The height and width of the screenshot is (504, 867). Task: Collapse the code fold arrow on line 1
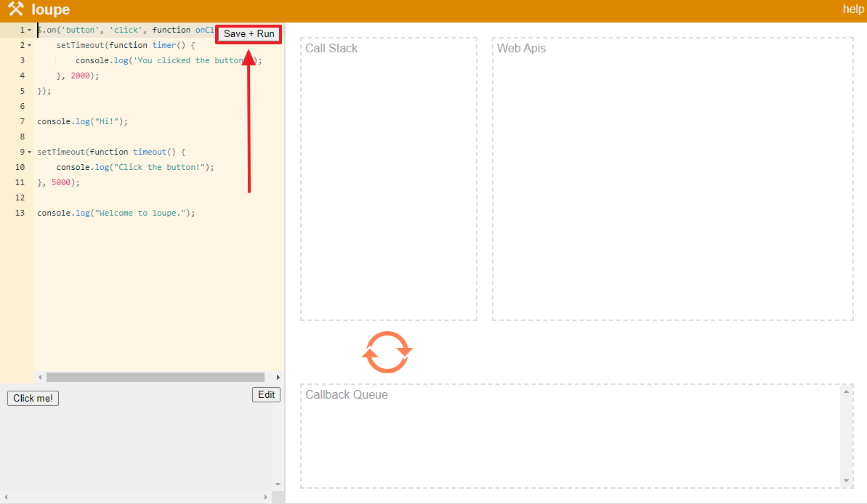coord(29,30)
